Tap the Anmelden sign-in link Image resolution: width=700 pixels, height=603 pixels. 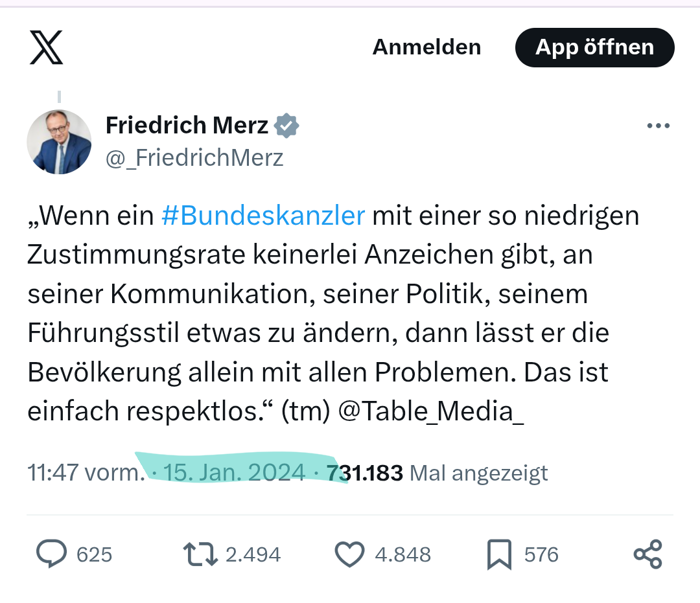[426, 47]
